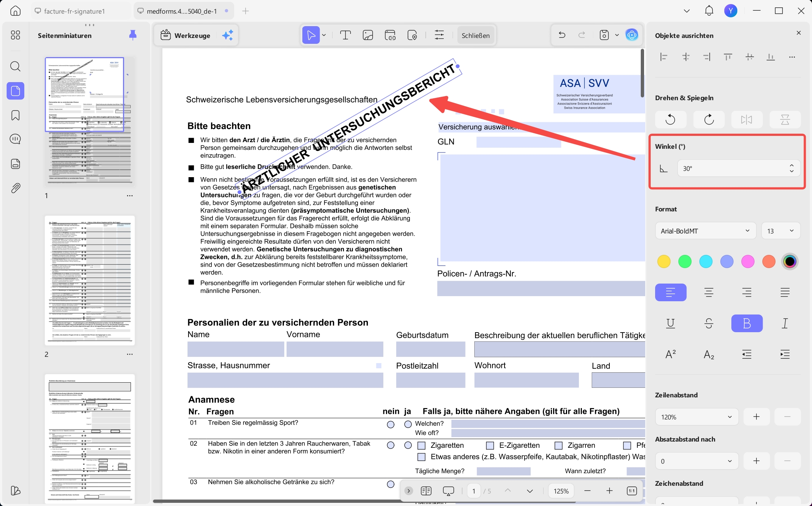
Task: Open a new tab with plus
Action: point(246,11)
